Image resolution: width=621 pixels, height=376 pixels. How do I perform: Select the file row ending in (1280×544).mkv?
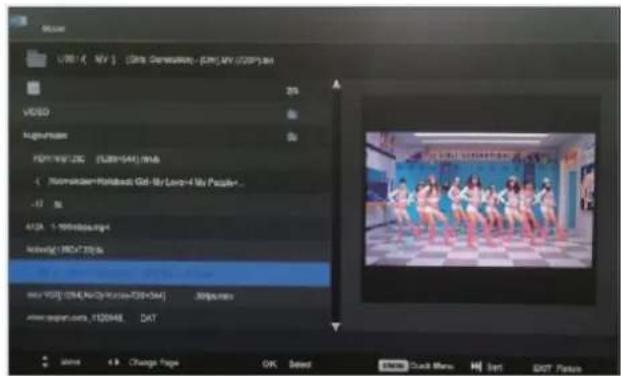(x=170, y=159)
